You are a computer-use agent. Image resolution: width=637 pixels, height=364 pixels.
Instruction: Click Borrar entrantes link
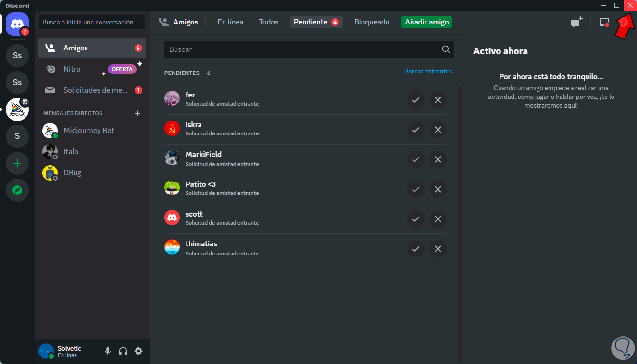[x=428, y=71]
